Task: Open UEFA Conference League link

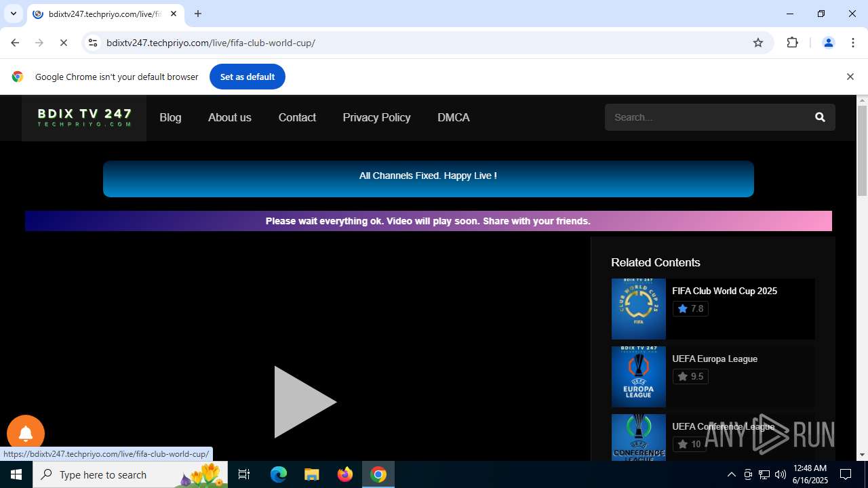Action: pyautogui.click(x=723, y=426)
